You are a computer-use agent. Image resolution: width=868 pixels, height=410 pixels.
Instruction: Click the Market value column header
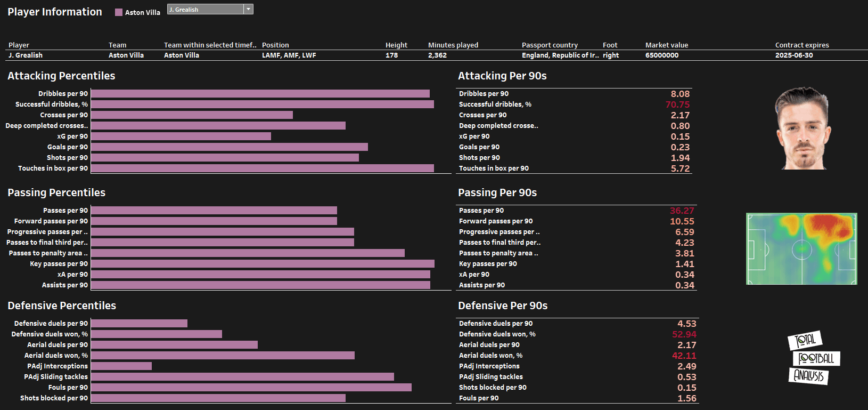tap(667, 45)
